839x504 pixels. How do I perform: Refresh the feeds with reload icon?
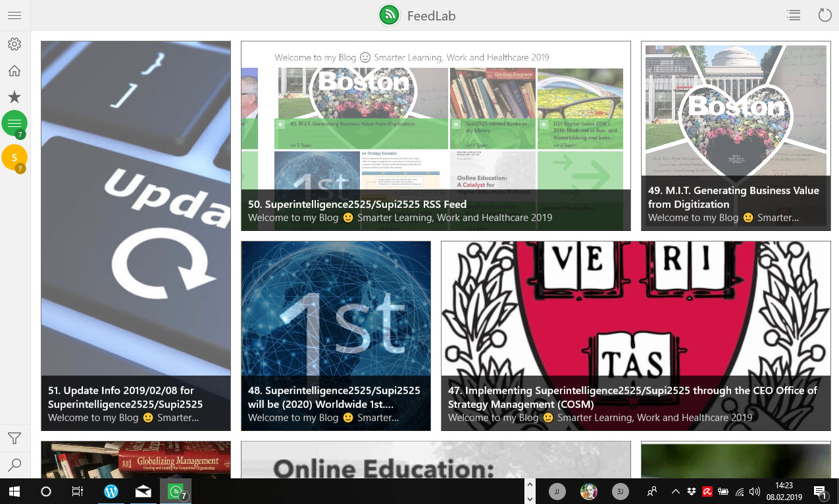coord(825,15)
